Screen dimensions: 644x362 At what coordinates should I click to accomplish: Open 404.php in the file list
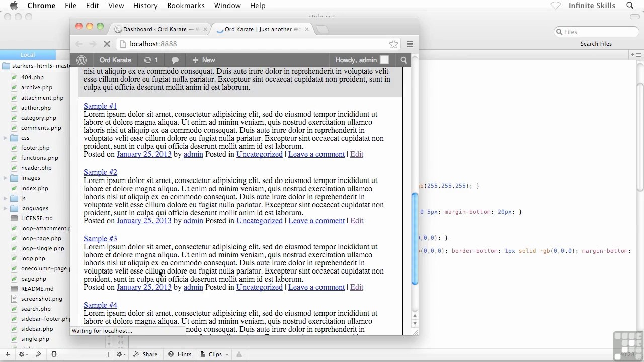tap(32, 77)
